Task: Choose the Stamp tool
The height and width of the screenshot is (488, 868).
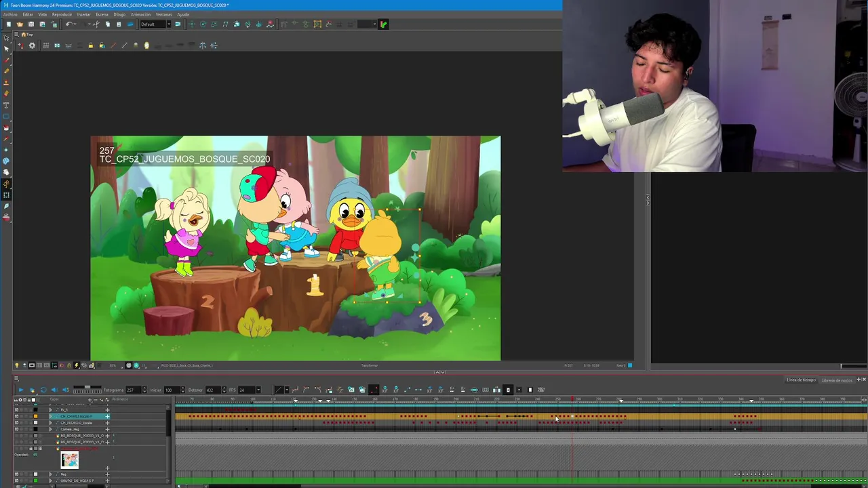Action: click(x=6, y=82)
